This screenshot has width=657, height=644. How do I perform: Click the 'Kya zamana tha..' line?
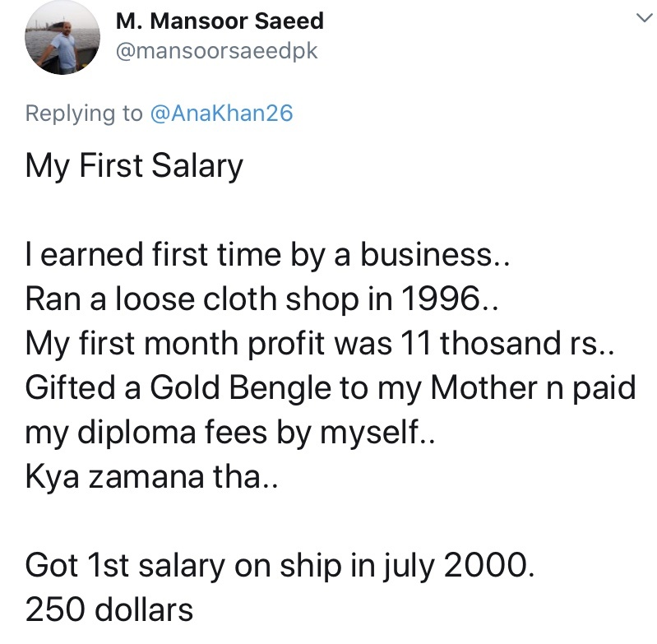pyautogui.click(x=151, y=477)
